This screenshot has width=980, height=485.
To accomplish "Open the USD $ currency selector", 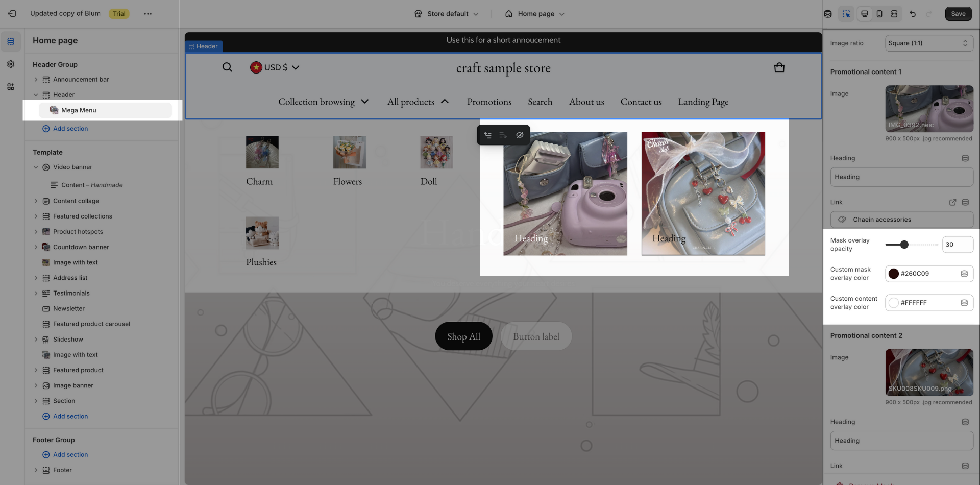I will [x=275, y=67].
